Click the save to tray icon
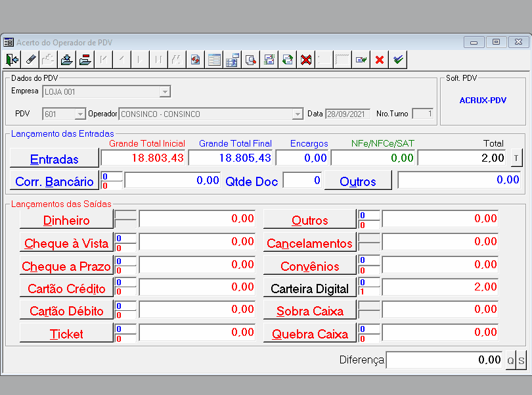 click(67, 60)
